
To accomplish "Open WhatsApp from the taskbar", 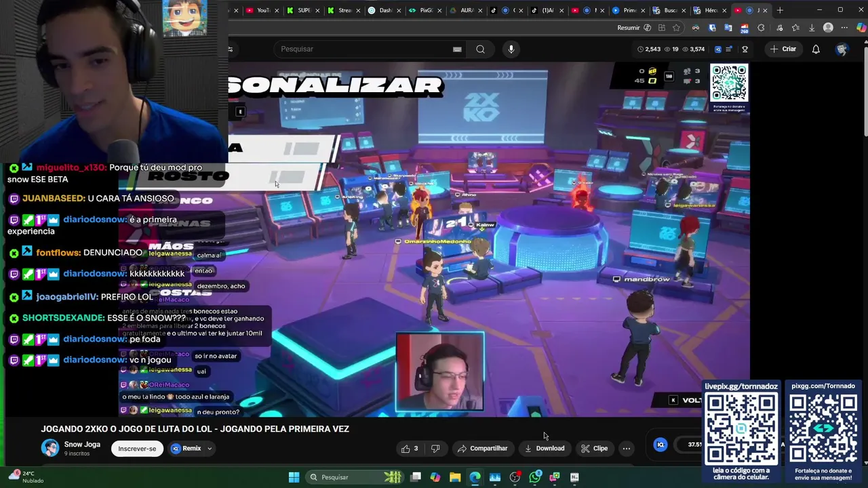I will (x=535, y=477).
